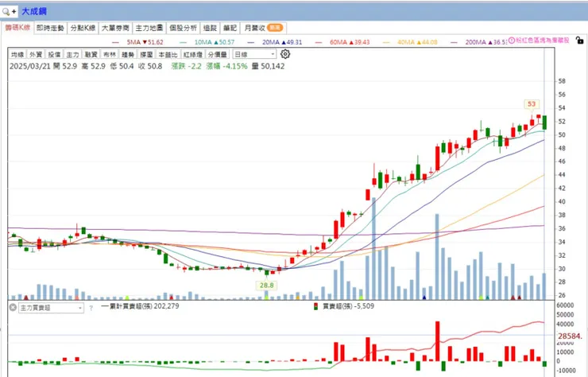Toggle the 紅綠燈 overlay button
Viewport: 588px width, 377px height.
[x=192, y=54]
